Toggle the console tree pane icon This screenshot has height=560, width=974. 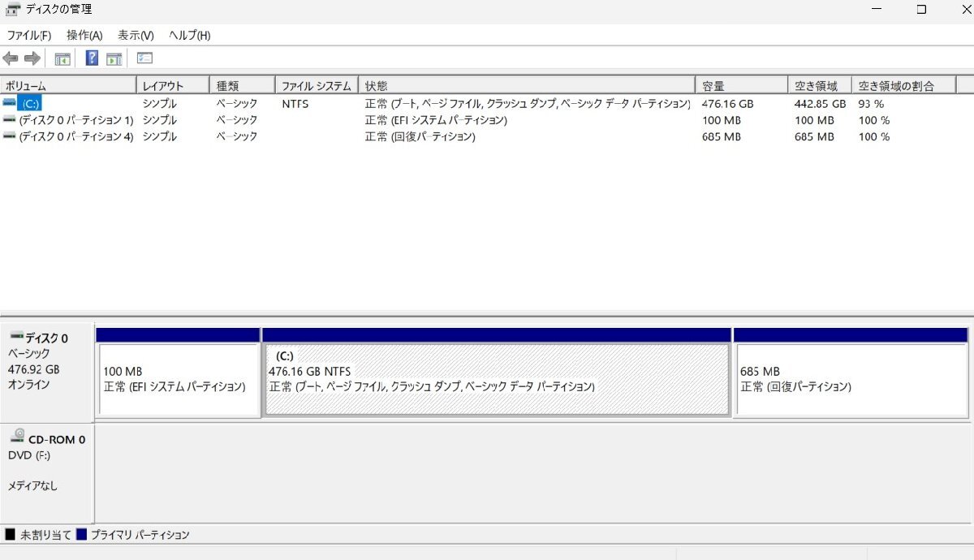62,58
